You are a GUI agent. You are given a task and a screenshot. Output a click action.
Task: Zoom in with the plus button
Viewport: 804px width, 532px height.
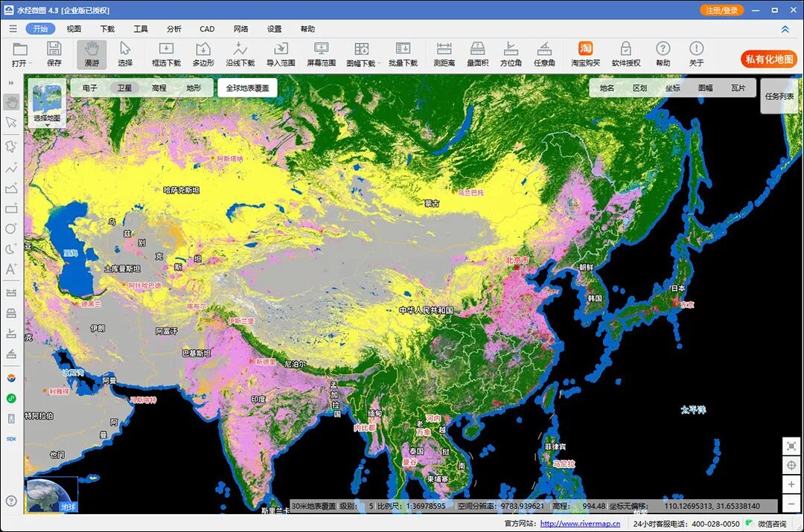click(791, 484)
